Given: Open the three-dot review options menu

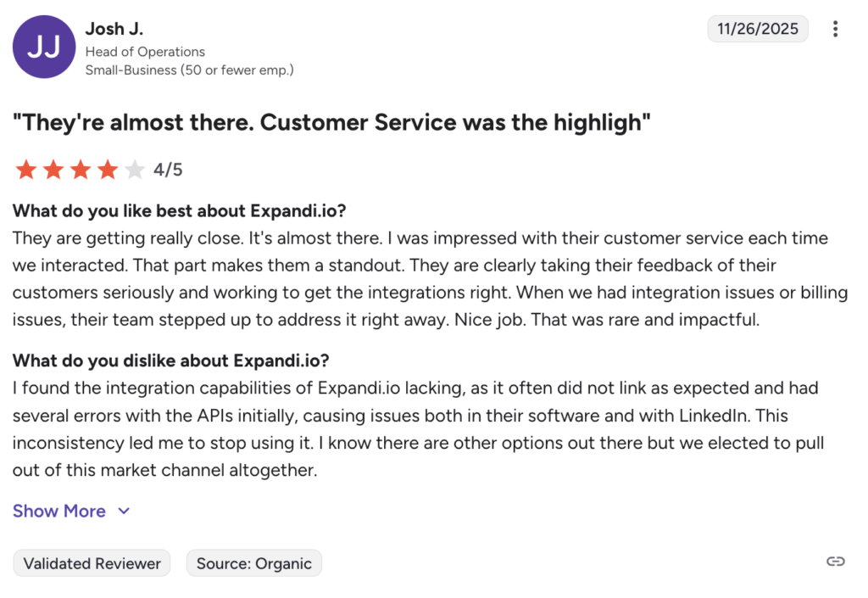Looking at the screenshot, I should pos(835,28).
